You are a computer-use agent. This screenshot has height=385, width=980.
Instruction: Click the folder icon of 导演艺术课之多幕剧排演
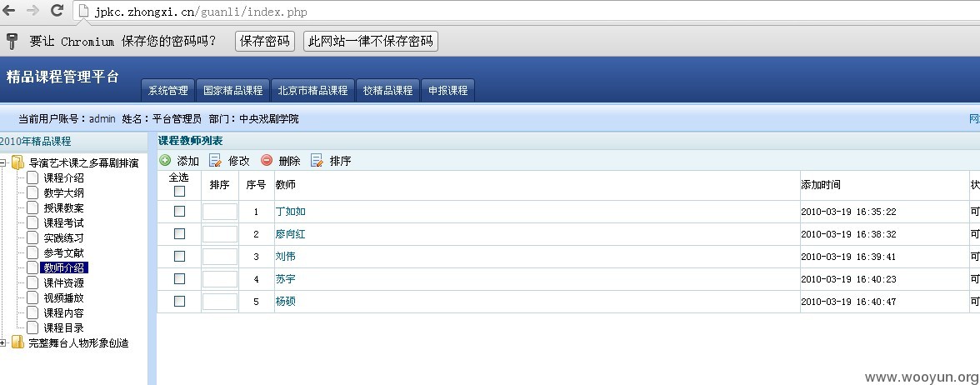point(18,163)
